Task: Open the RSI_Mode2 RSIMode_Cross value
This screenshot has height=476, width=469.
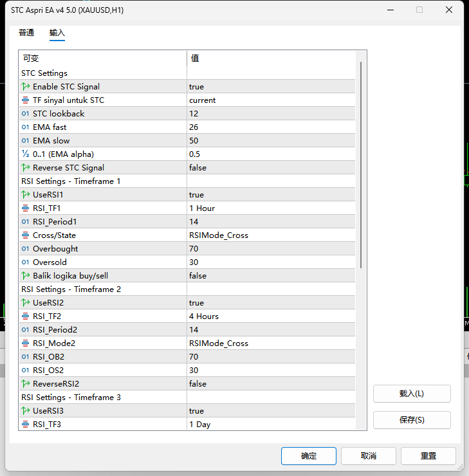Action: click(x=271, y=343)
